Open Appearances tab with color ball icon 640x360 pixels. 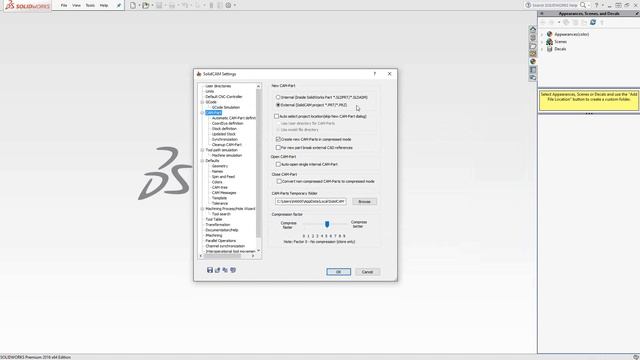[533, 62]
